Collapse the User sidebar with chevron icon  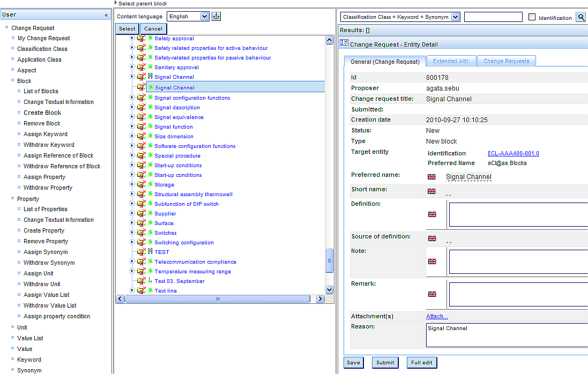106,15
